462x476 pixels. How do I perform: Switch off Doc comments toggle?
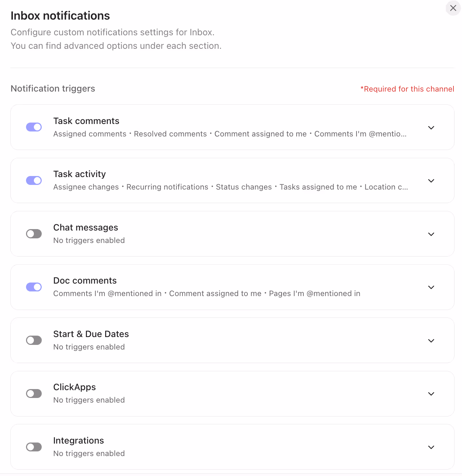34,287
